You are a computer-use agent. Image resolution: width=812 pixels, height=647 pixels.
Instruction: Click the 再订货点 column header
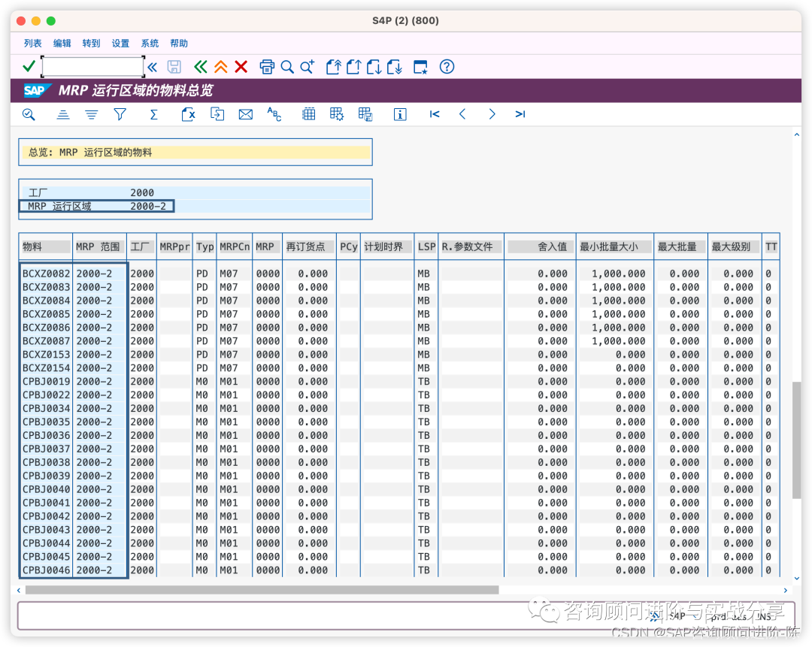pyautogui.click(x=309, y=247)
